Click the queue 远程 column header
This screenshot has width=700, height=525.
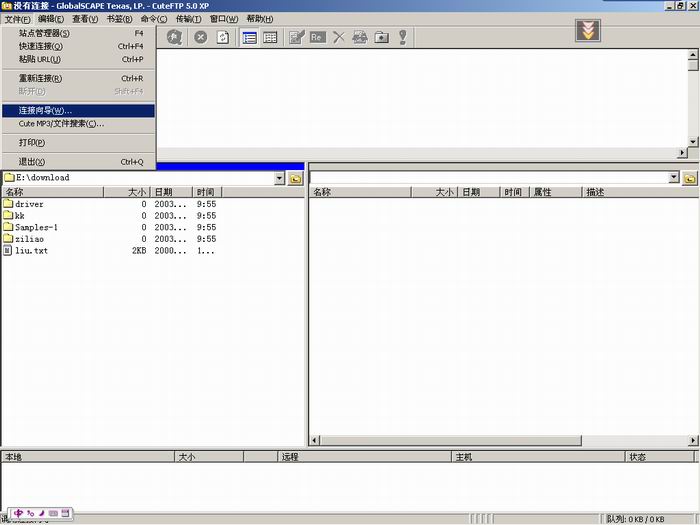click(x=364, y=457)
